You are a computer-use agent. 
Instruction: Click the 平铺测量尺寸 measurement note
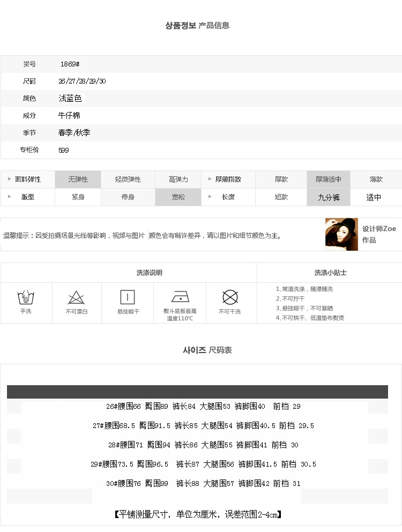[198, 514]
